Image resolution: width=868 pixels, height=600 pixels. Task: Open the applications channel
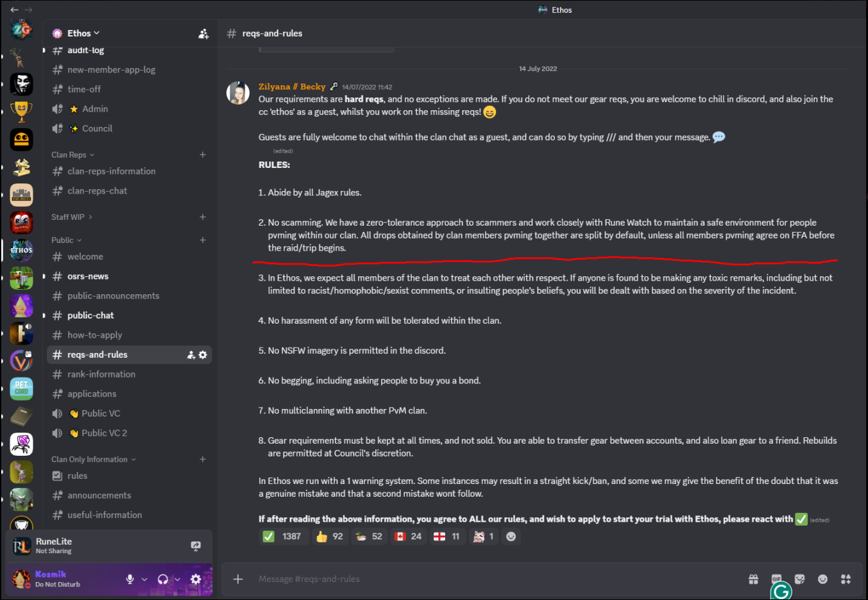point(130,394)
